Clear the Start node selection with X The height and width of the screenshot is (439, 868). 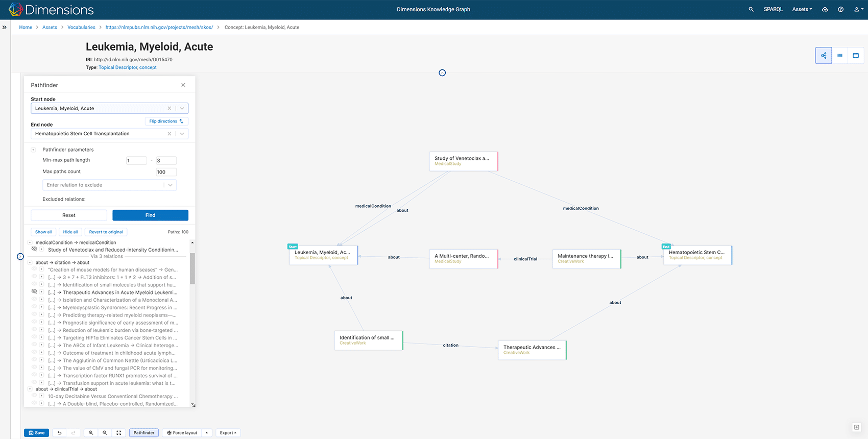point(170,108)
